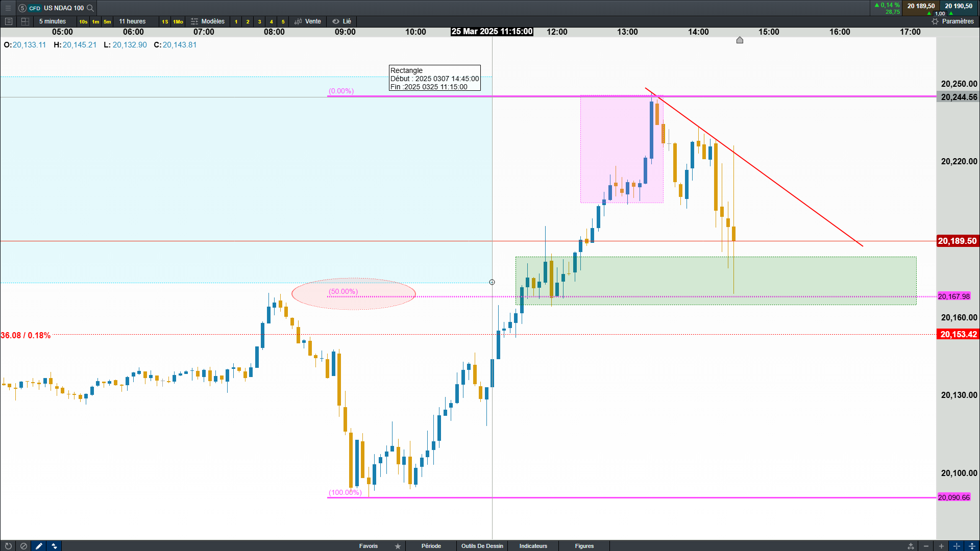
Task: Click the list panel icon below menu
Action: (x=8, y=21)
